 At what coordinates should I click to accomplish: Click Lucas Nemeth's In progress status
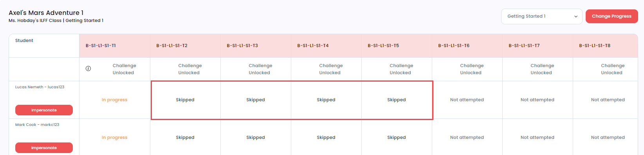pos(114,100)
